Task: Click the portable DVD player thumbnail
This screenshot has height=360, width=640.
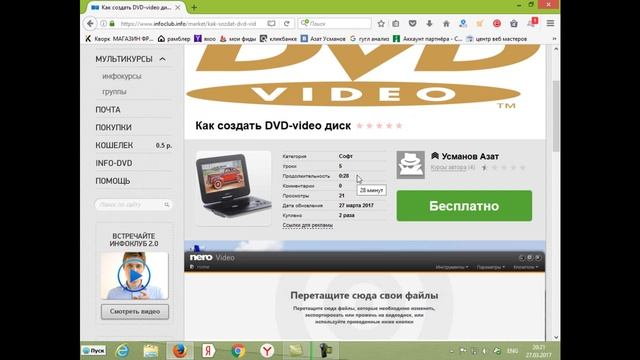Action: [233, 188]
